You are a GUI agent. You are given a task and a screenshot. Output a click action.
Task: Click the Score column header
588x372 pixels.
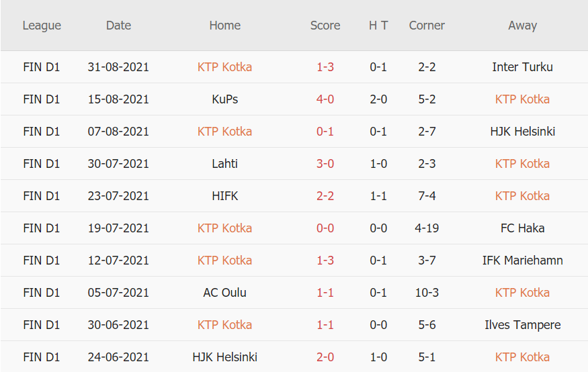tap(325, 26)
